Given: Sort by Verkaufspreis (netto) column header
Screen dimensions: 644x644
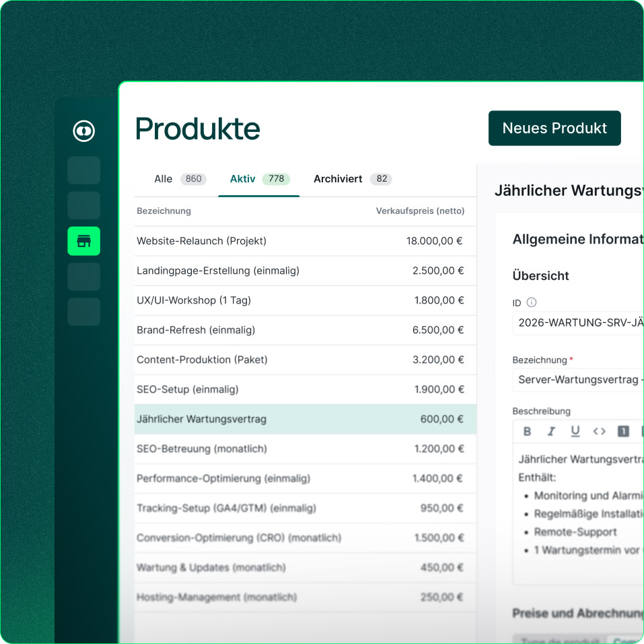Looking at the screenshot, I should click(420, 211).
